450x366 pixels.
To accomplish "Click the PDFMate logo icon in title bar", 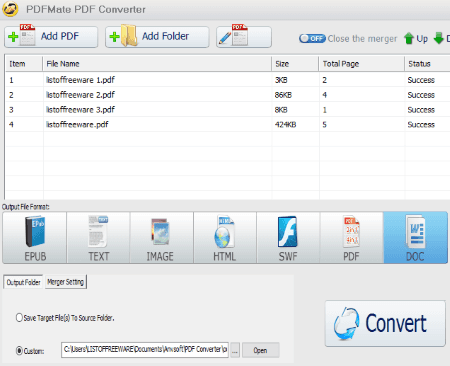I will point(10,9).
